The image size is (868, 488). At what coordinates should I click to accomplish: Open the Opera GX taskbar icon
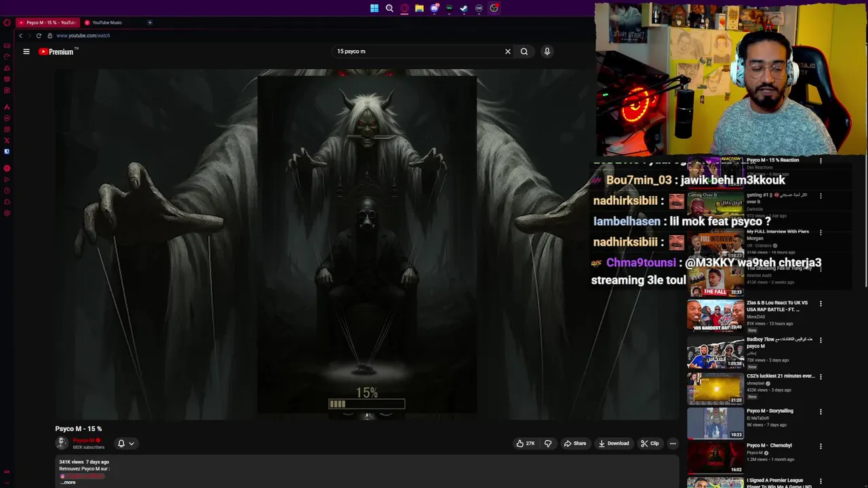click(x=404, y=8)
